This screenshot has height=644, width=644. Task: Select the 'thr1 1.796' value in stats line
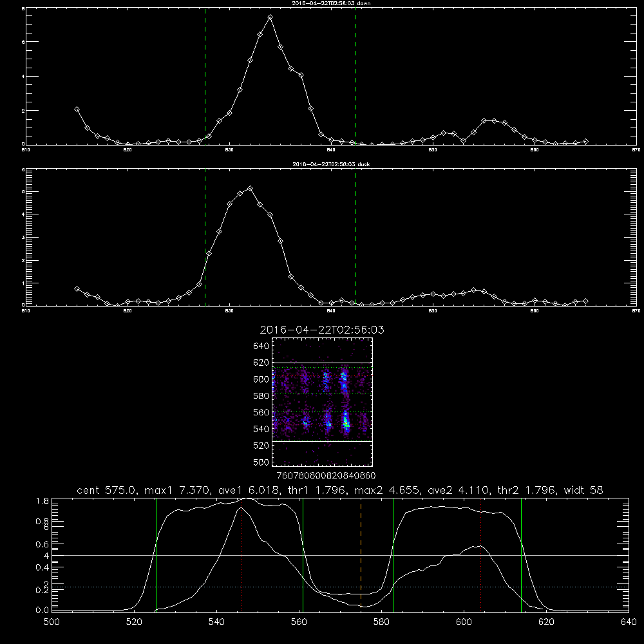317,490
